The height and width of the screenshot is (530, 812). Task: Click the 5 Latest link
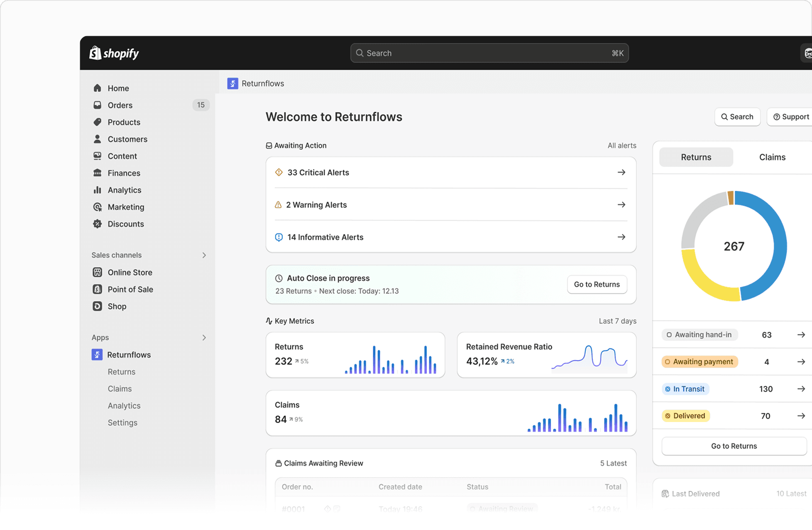(x=614, y=463)
